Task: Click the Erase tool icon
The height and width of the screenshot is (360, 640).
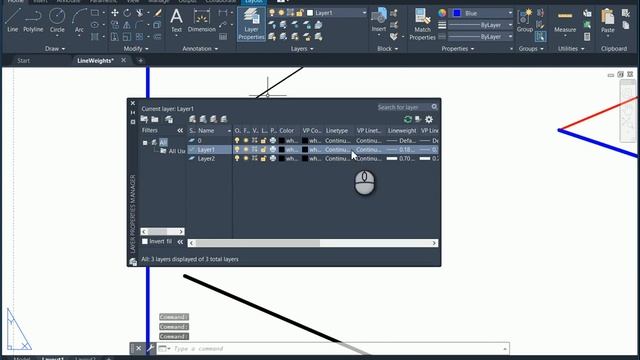Action: click(x=158, y=13)
